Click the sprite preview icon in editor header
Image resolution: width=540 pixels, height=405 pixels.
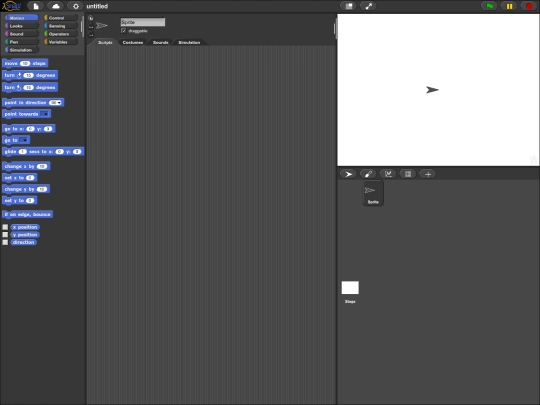[x=102, y=25]
